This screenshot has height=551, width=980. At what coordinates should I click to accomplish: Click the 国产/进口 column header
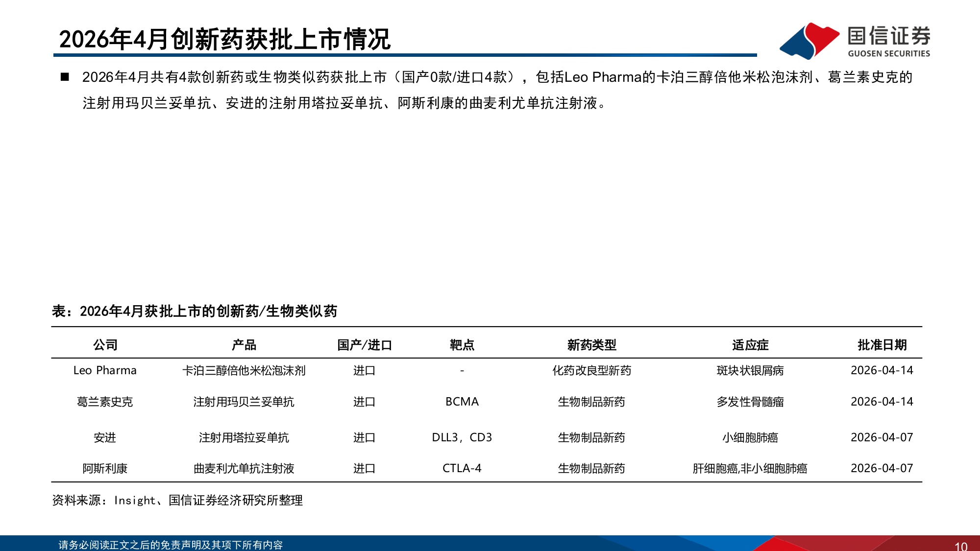tap(365, 345)
